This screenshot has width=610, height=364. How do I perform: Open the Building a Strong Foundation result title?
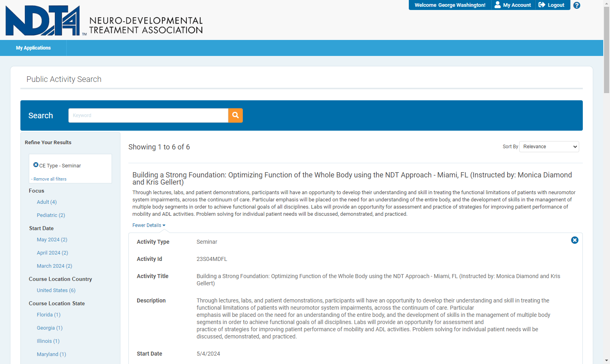coord(352,178)
